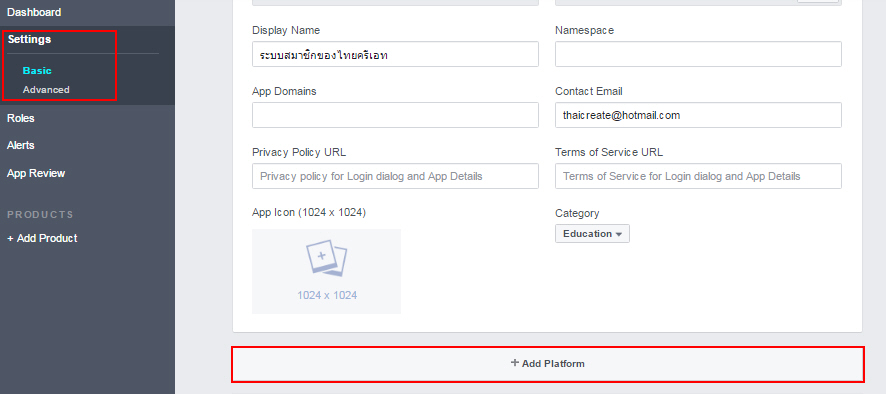Focus the Terms of Service URL field
886x394 pixels.
tap(698, 176)
